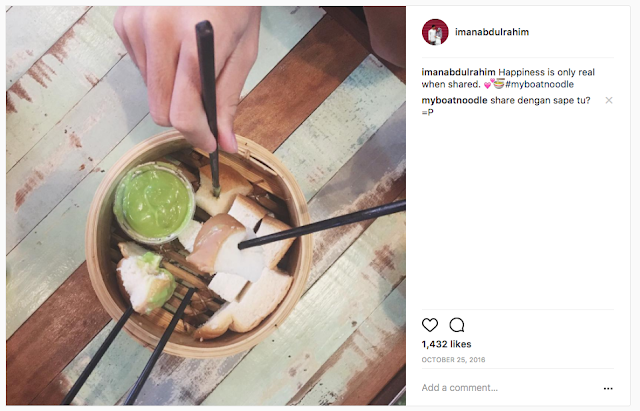Click the caption text 'Happiness is only real'
The image size is (640, 411).
coord(547,72)
